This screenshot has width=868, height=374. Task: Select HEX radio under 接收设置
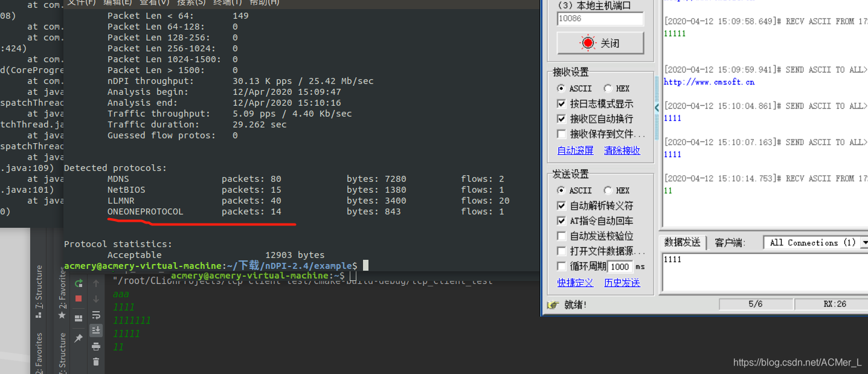click(608, 88)
